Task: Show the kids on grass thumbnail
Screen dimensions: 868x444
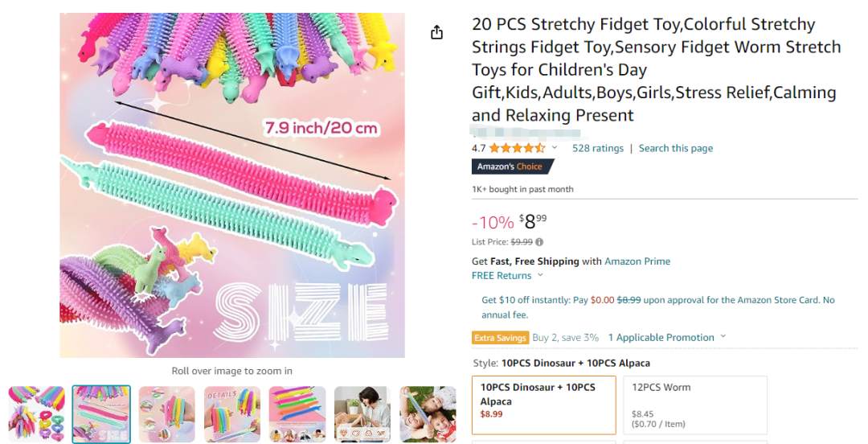Action: point(428,413)
